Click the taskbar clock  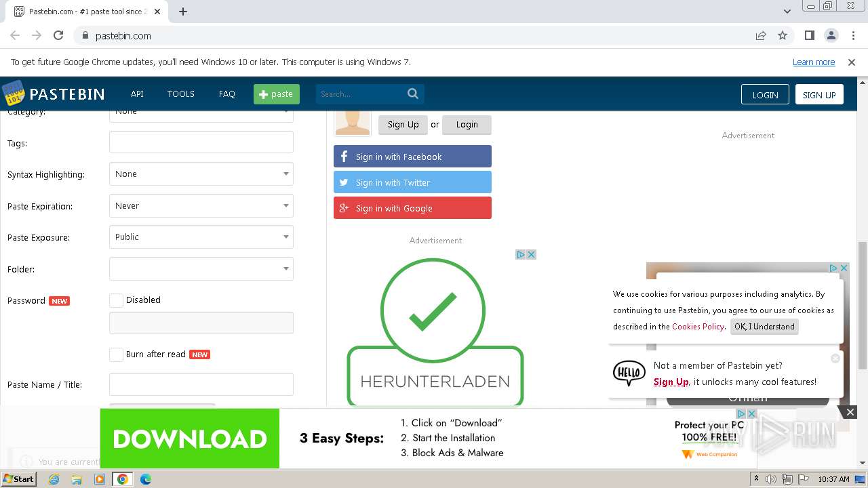click(x=833, y=479)
